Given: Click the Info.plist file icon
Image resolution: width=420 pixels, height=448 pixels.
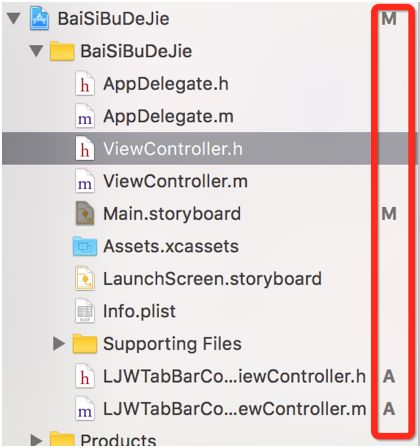Looking at the screenshot, I should click(85, 311).
